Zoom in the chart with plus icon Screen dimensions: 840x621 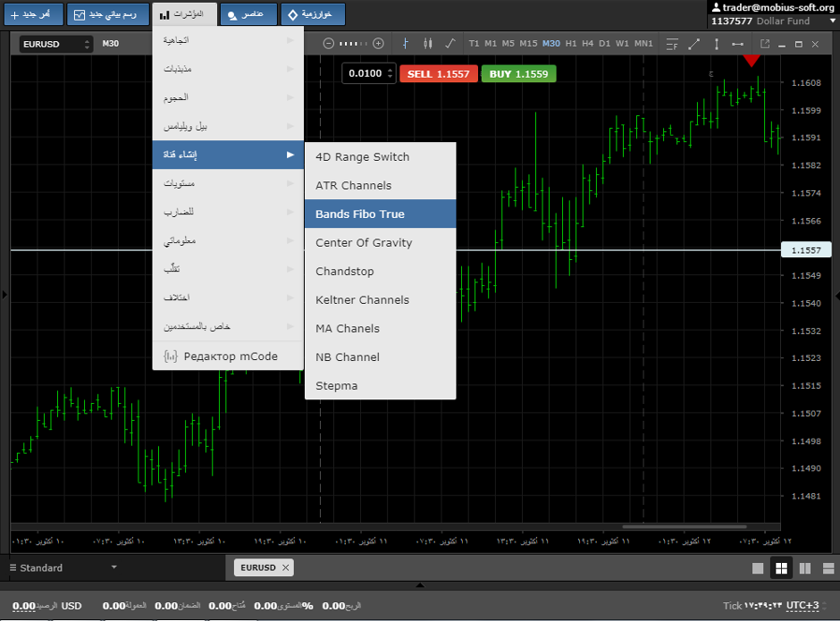point(379,43)
